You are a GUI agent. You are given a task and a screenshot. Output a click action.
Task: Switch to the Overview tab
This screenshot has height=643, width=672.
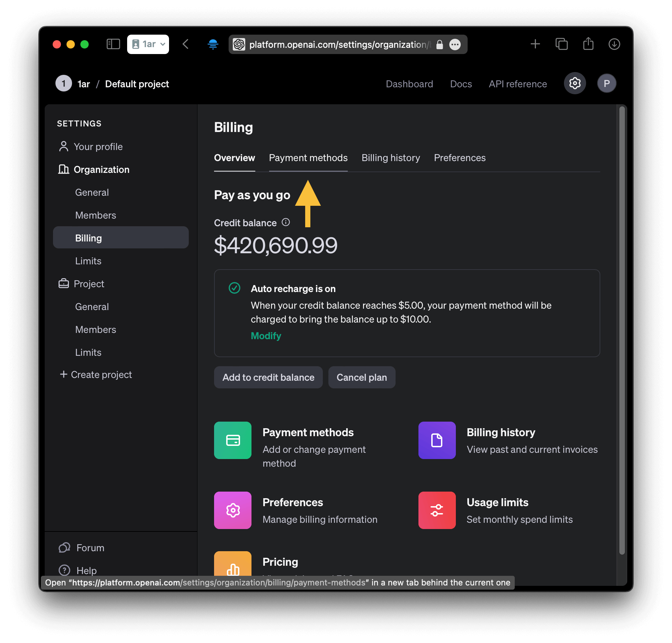[235, 158]
